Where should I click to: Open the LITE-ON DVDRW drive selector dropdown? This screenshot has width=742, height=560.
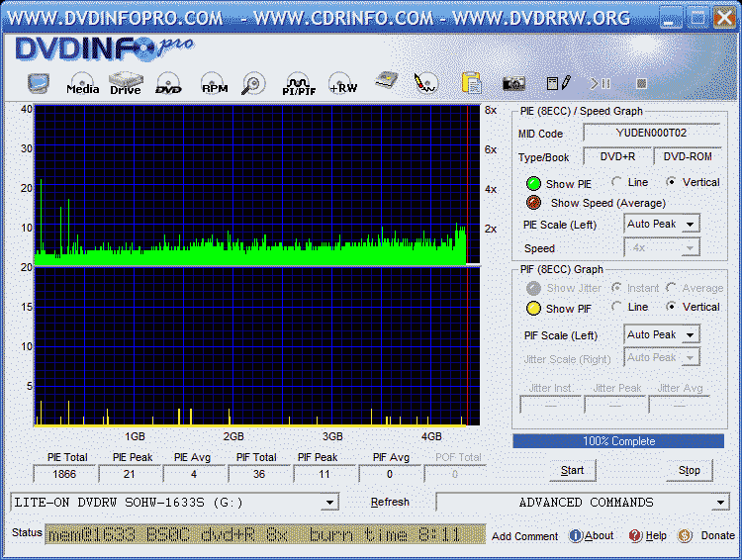(174, 503)
